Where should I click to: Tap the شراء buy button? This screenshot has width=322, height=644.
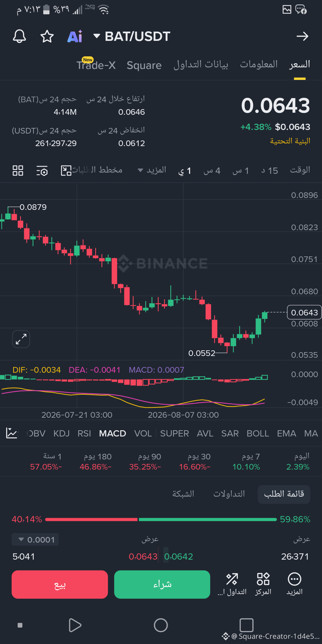point(162,584)
